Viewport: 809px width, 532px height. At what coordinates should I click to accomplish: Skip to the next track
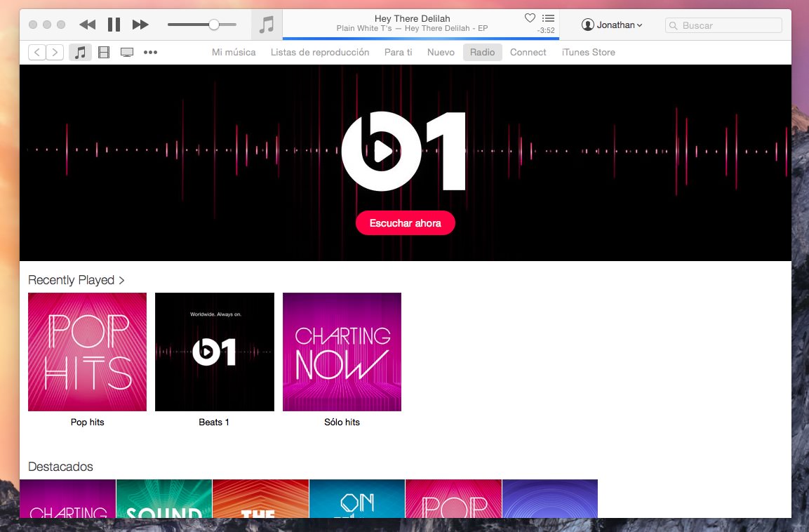click(140, 25)
